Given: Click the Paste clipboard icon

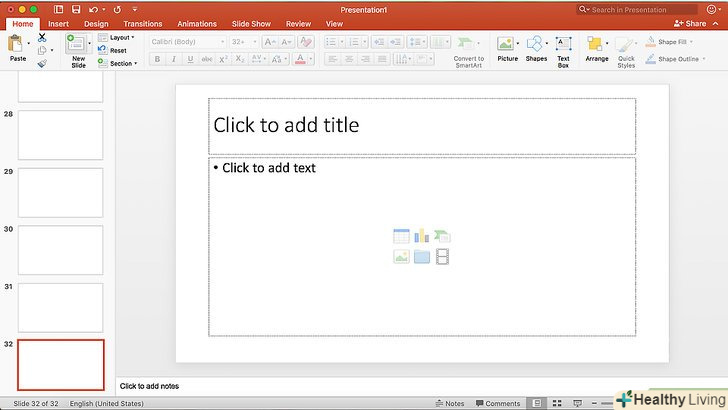Looking at the screenshot, I should pos(17,45).
